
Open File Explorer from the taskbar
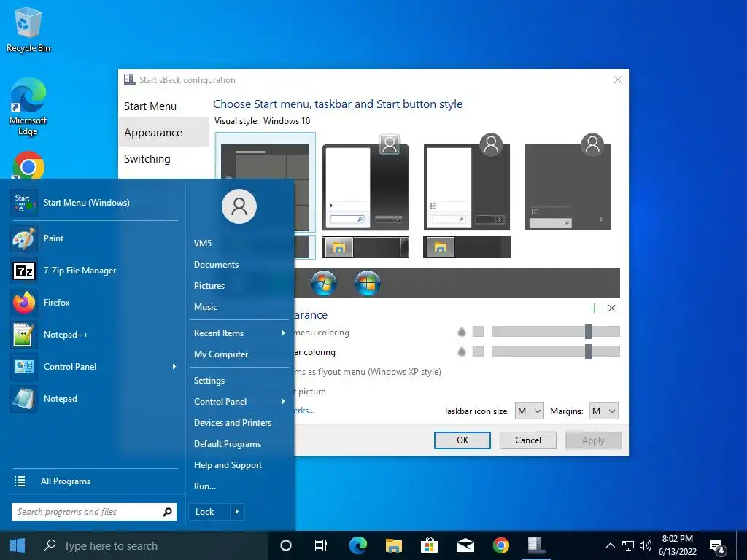394,545
